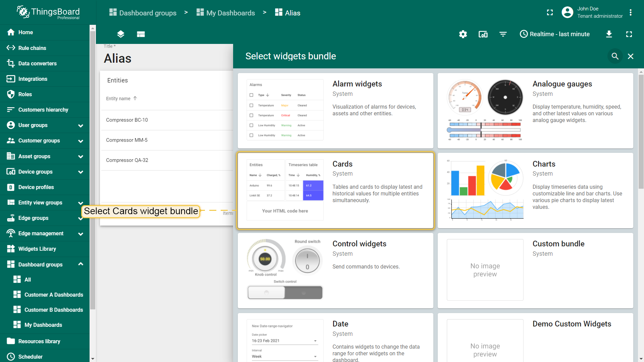Open dashboard settings gear
Image resolution: width=644 pixels, height=362 pixels.
coord(463,34)
